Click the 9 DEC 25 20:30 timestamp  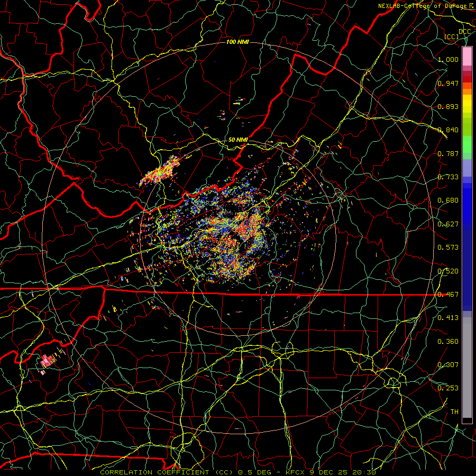pos(343,472)
